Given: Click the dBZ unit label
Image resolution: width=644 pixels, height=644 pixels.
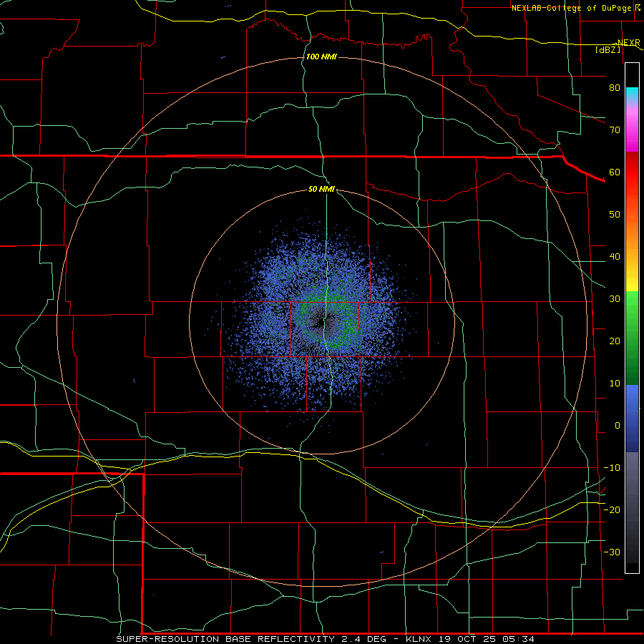Looking at the screenshot, I should point(608,49).
